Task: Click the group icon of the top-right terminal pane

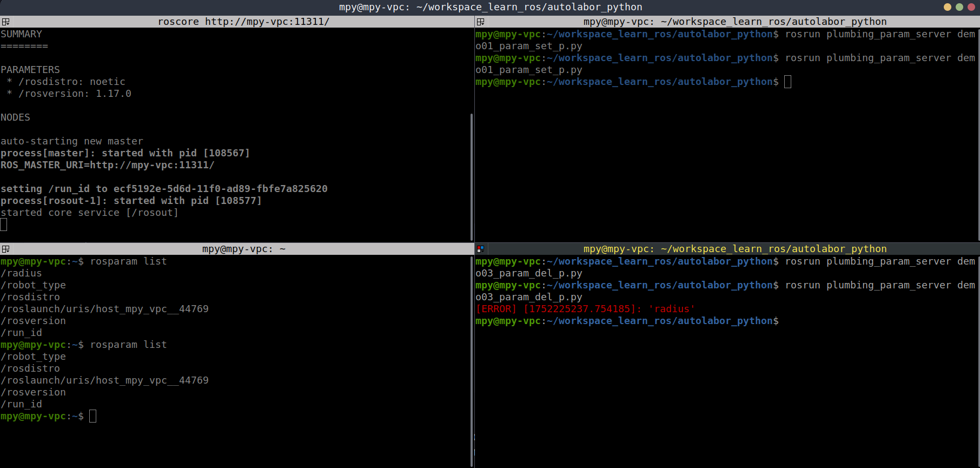Action: click(480, 22)
